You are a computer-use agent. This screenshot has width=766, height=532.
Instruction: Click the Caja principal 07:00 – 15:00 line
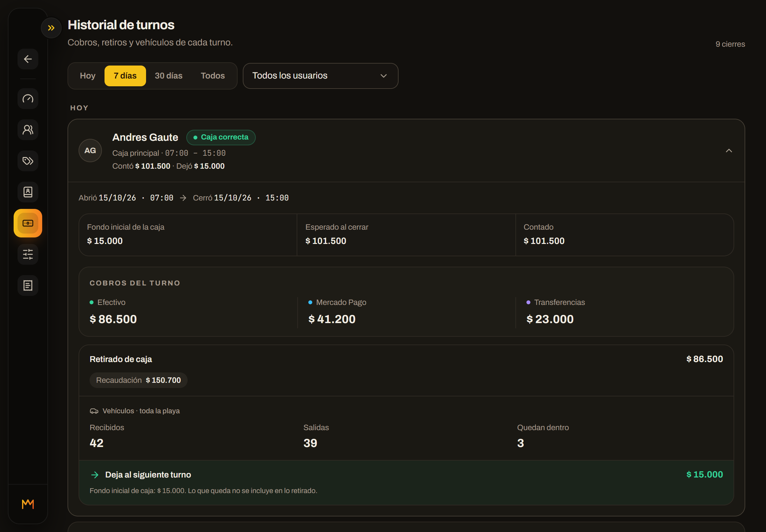pos(169,153)
